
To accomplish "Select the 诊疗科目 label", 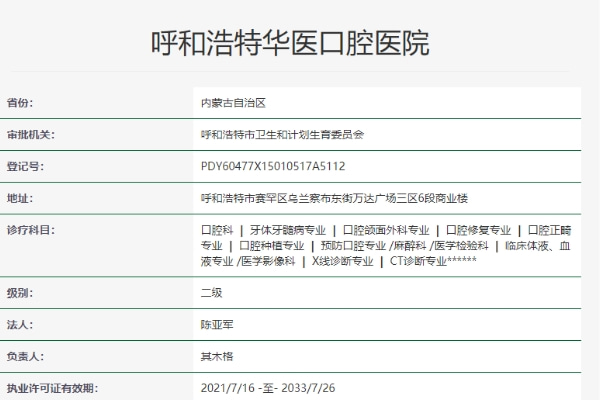I will 31,230.
